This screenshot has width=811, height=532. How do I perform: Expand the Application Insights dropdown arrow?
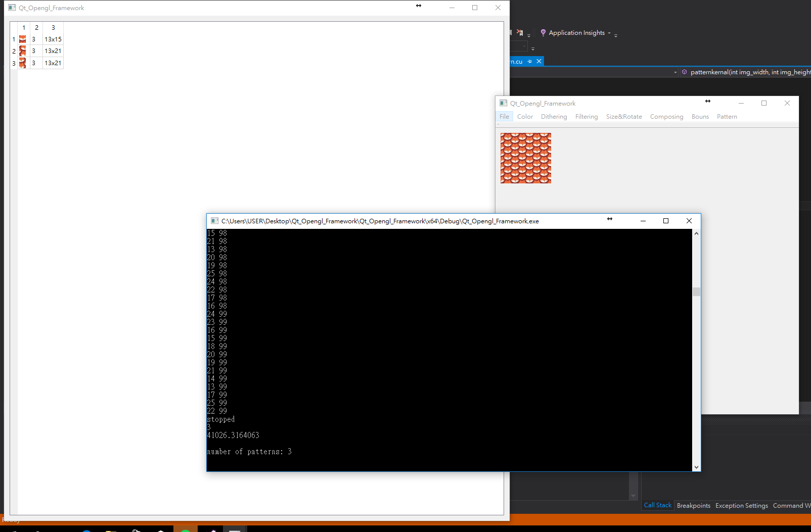(609, 33)
